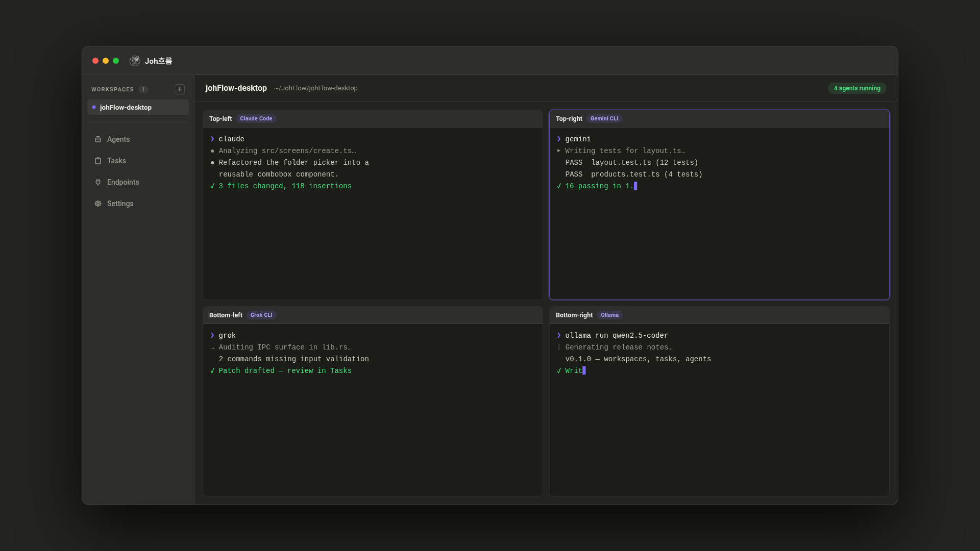Select the johFlow-desktop workspace

click(138, 107)
